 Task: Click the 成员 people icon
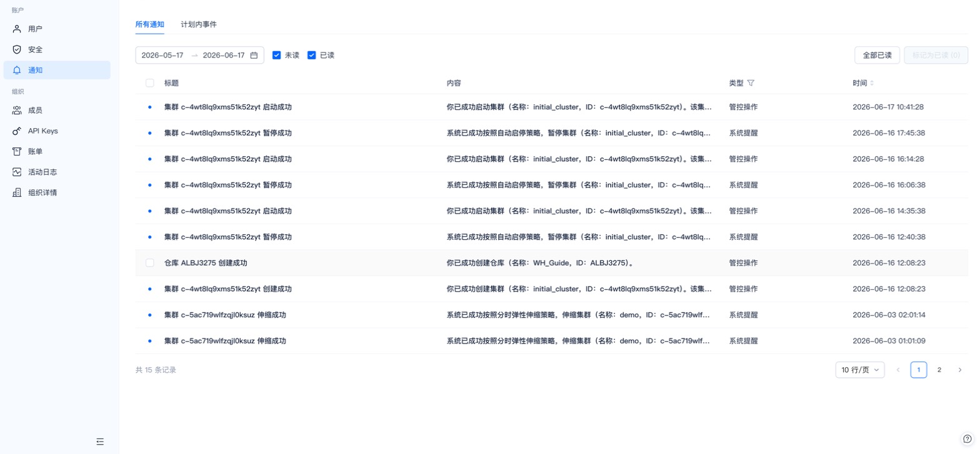coord(17,111)
